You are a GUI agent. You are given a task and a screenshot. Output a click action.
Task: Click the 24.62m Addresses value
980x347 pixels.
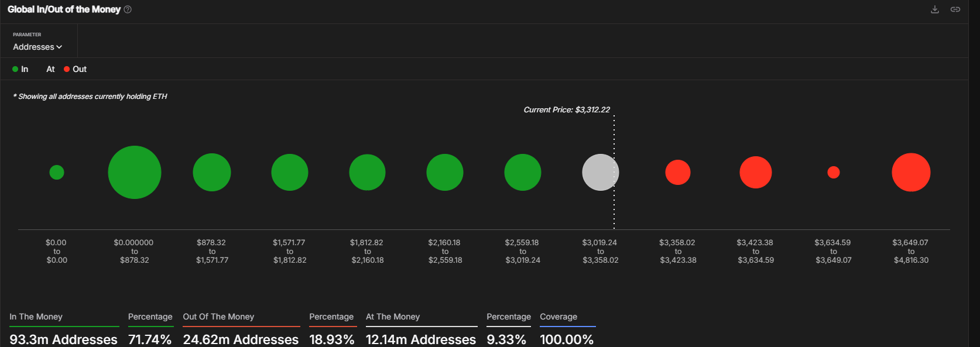tap(241, 339)
